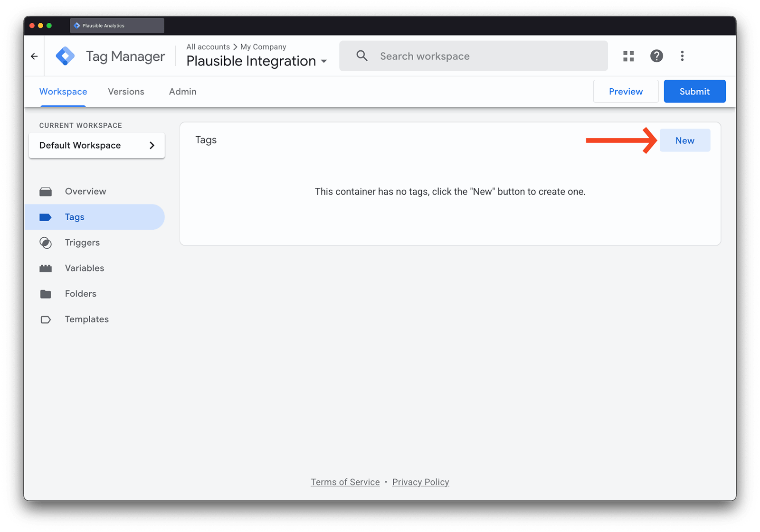Open the Google apps grid icon

pos(628,56)
